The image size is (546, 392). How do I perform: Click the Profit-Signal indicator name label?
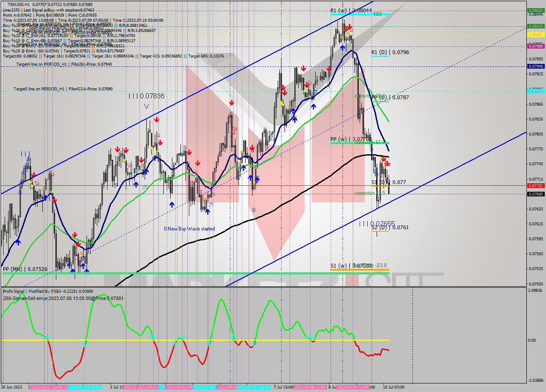click(x=16, y=292)
